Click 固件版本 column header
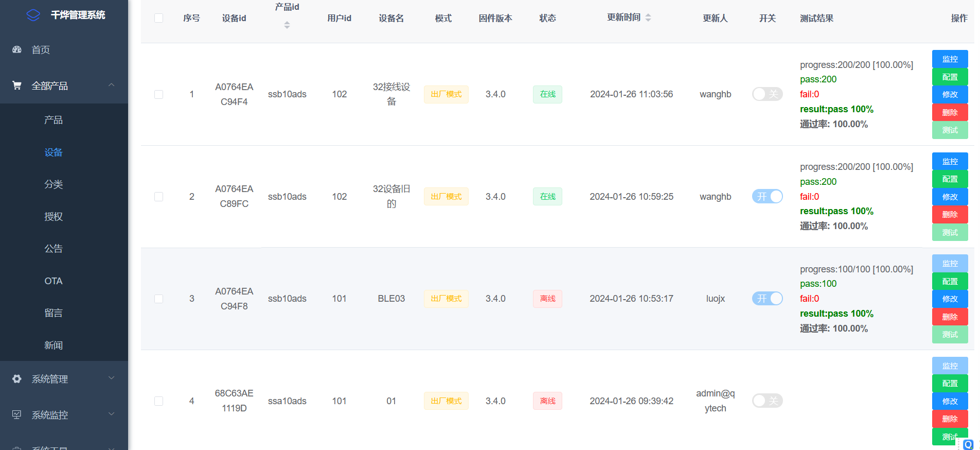The width and height of the screenshot is (980, 450). coord(495,18)
